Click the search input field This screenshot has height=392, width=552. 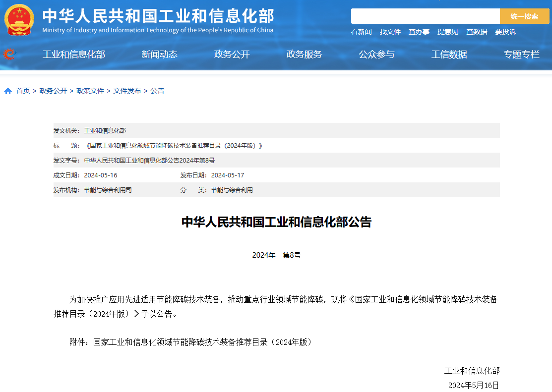425,16
